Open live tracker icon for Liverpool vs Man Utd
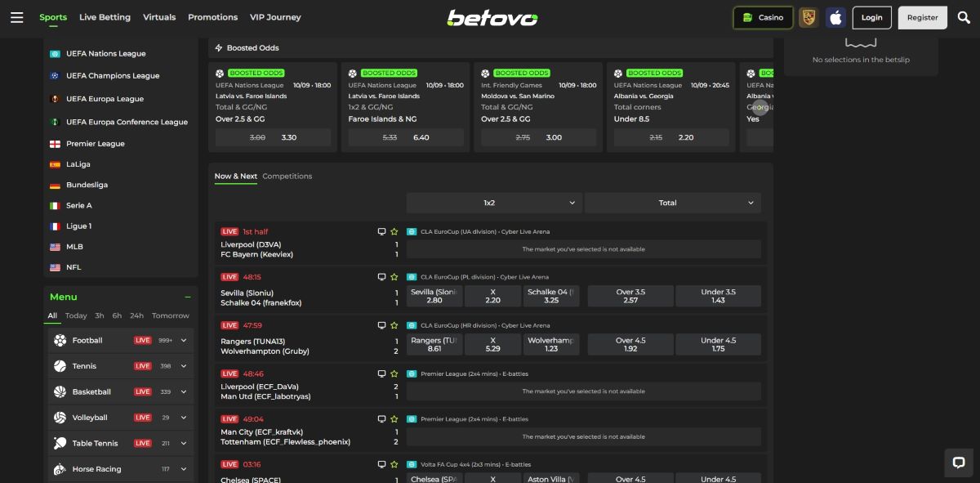The height and width of the screenshot is (483, 980). tap(381, 373)
